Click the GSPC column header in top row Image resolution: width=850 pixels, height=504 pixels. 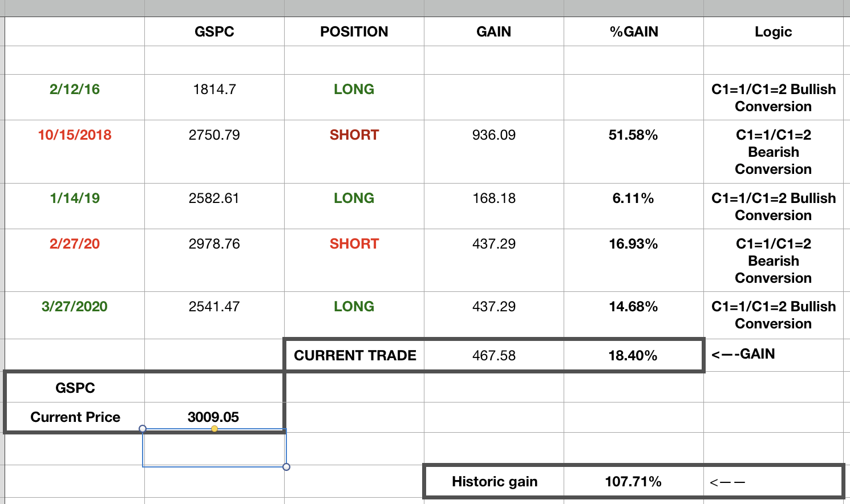point(214,32)
